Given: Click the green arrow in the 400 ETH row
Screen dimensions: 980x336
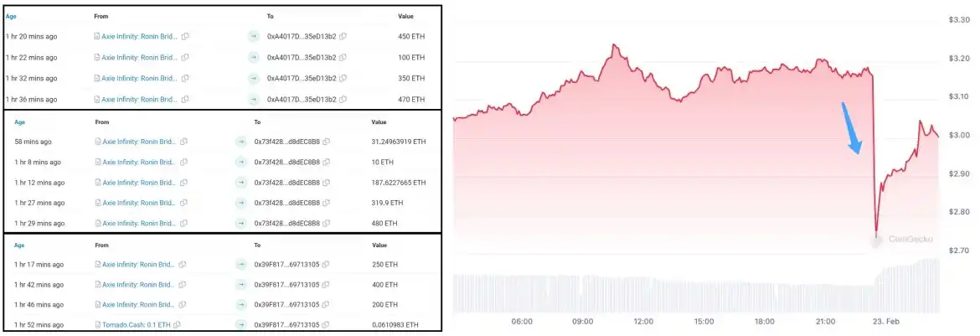Looking at the screenshot, I should point(242,284).
